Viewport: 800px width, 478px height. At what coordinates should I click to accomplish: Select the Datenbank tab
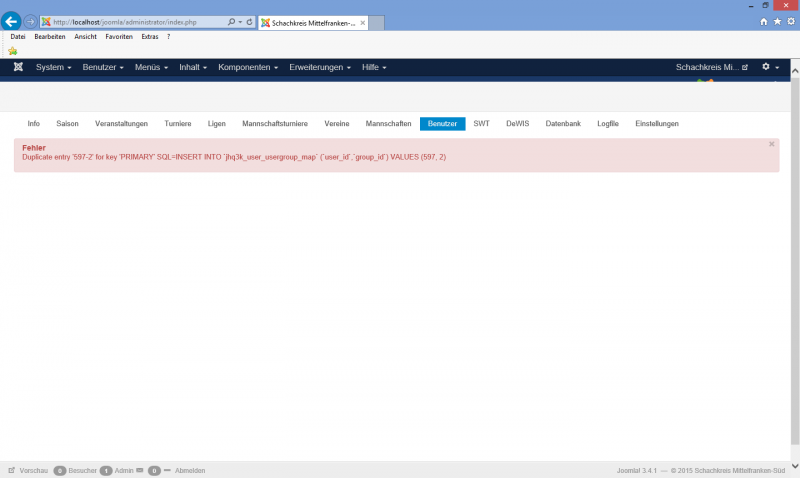point(564,123)
